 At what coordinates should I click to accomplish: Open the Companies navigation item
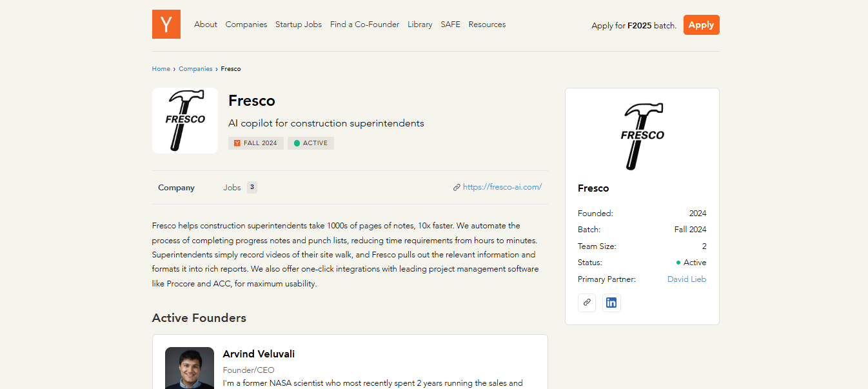pyautogui.click(x=246, y=25)
